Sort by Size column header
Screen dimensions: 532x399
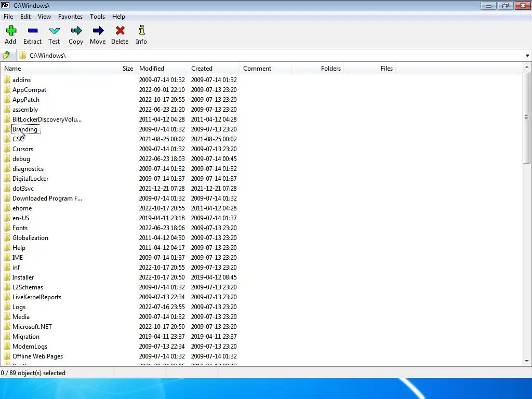click(x=110, y=68)
